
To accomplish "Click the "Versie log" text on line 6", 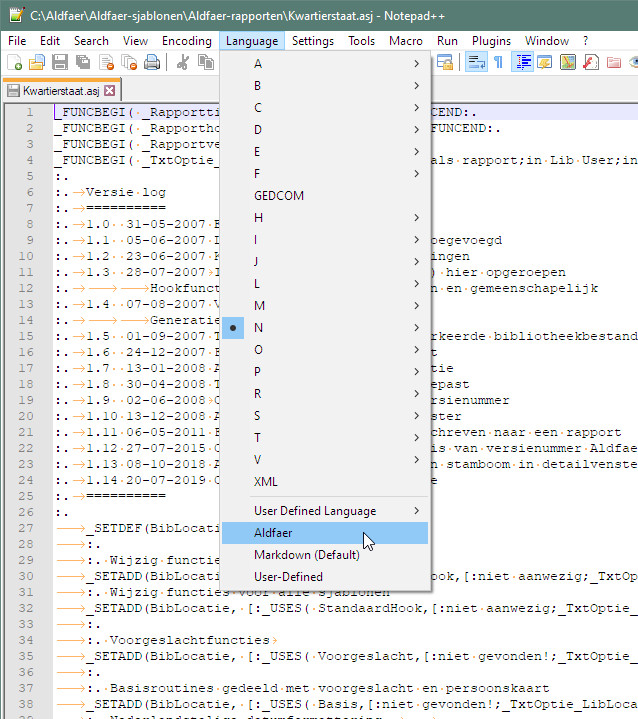I will pyautogui.click(x=126, y=192).
